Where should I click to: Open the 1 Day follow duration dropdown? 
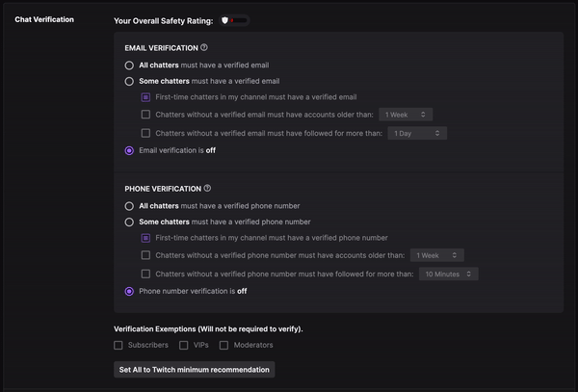tap(417, 133)
